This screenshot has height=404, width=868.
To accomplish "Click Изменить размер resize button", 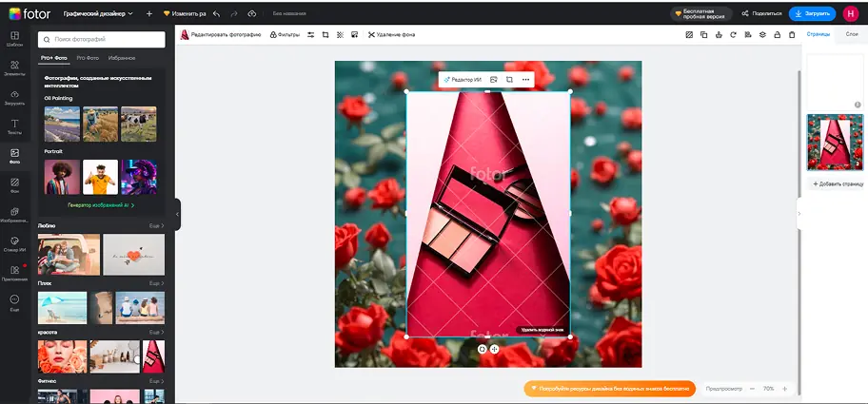I will [x=185, y=13].
